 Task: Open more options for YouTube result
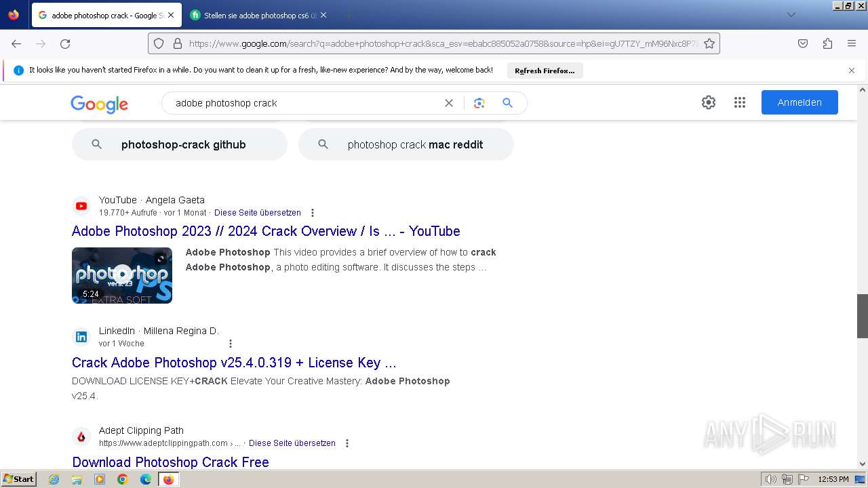312,213
